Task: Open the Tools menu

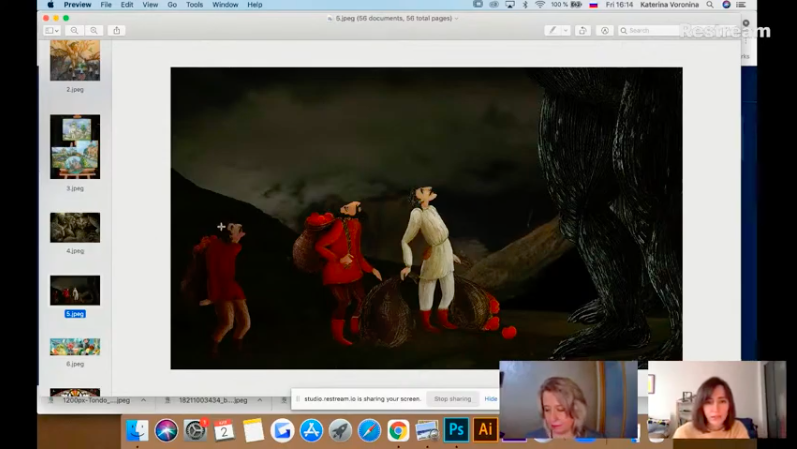Action: tap(194, 5)
